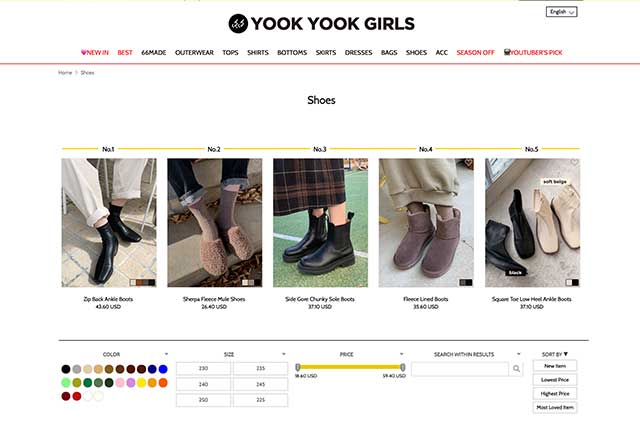Toggle size 245 filter
640x427 pixels.
coord(260,384)
